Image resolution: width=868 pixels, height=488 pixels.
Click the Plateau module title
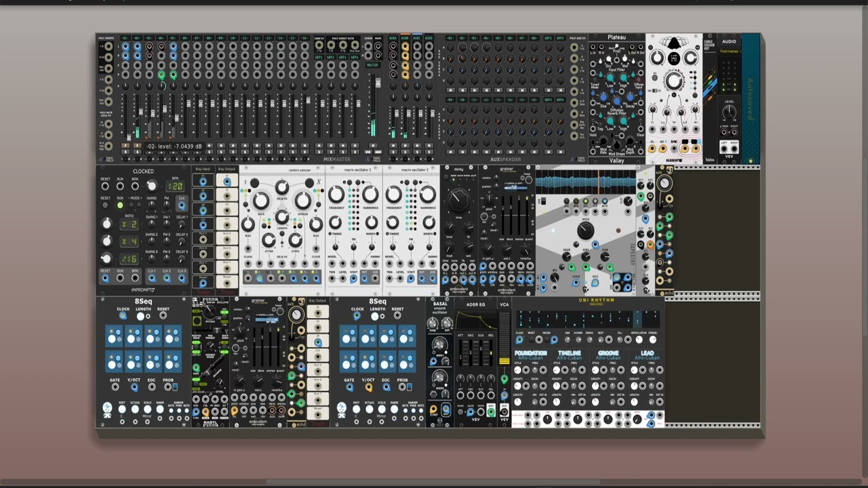click(616, 37)
